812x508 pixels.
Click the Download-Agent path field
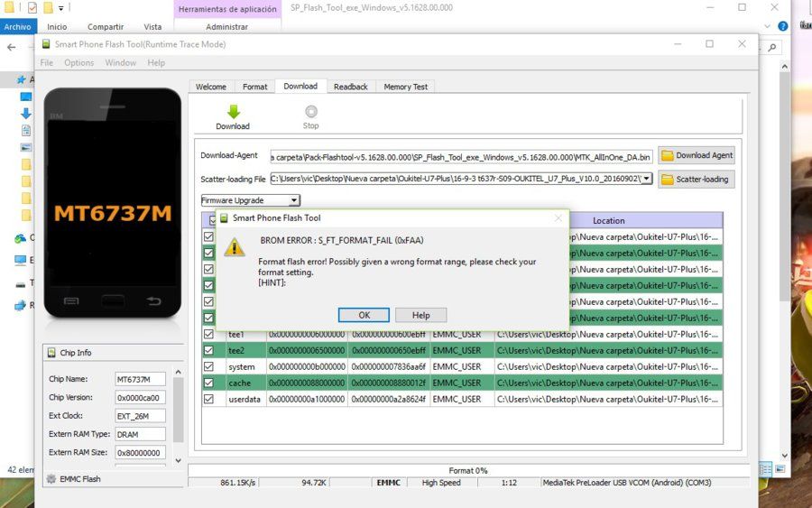[x=461, y=157]
